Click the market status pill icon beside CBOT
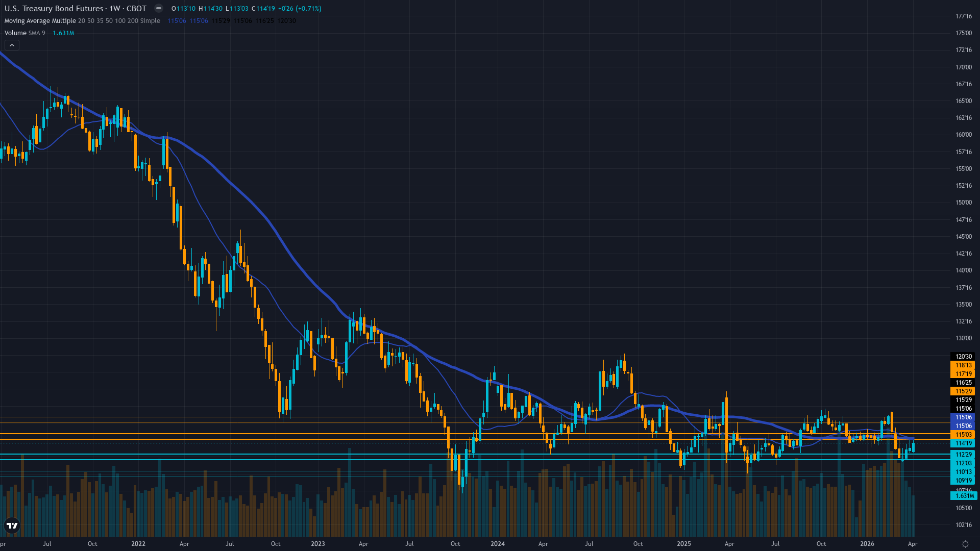The height and width of the screenshot is (551, 980). point(159,8)
